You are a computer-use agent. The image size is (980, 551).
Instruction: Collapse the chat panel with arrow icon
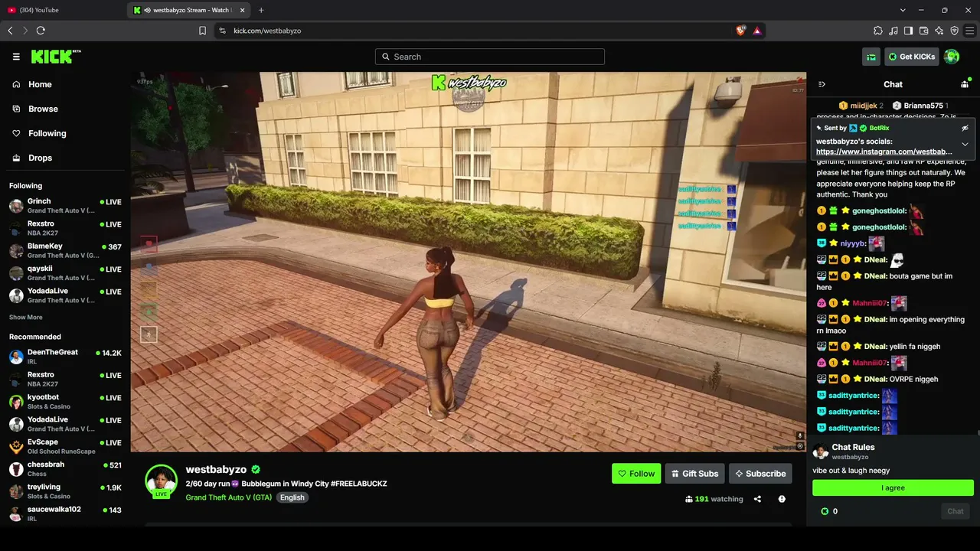pos(822,84)
